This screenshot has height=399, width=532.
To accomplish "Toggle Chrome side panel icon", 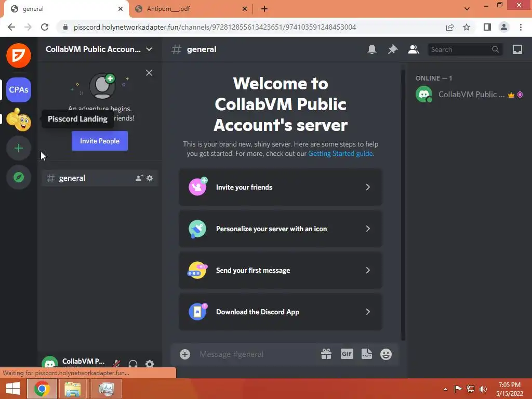I will point(487,27).
